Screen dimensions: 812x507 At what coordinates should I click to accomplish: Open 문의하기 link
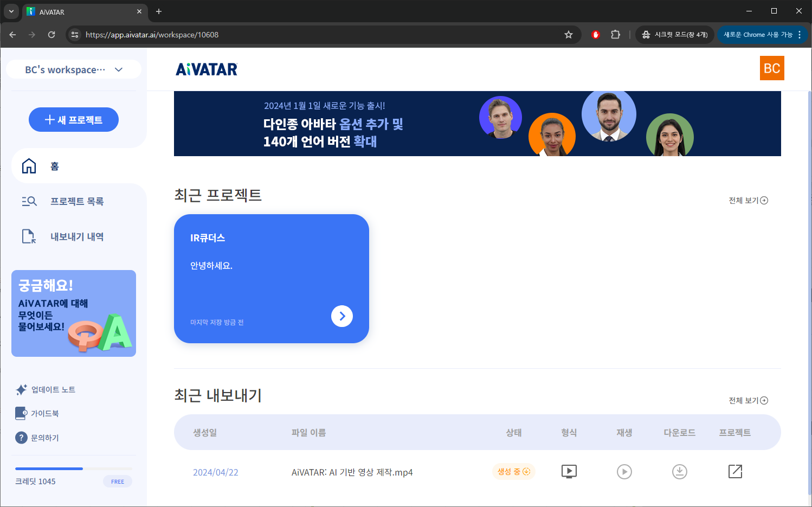point(45,438)
